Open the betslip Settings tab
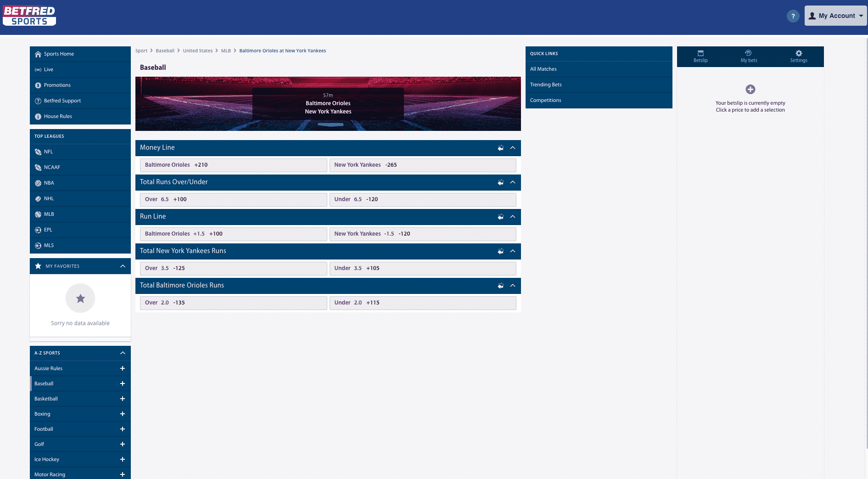868x479 pixels. point(798,56)
